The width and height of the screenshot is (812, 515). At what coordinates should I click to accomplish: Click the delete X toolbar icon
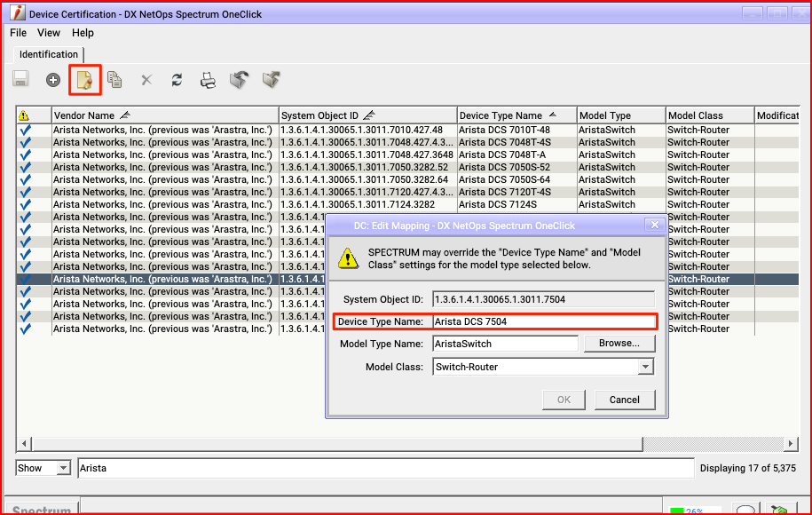pos(146,80)
